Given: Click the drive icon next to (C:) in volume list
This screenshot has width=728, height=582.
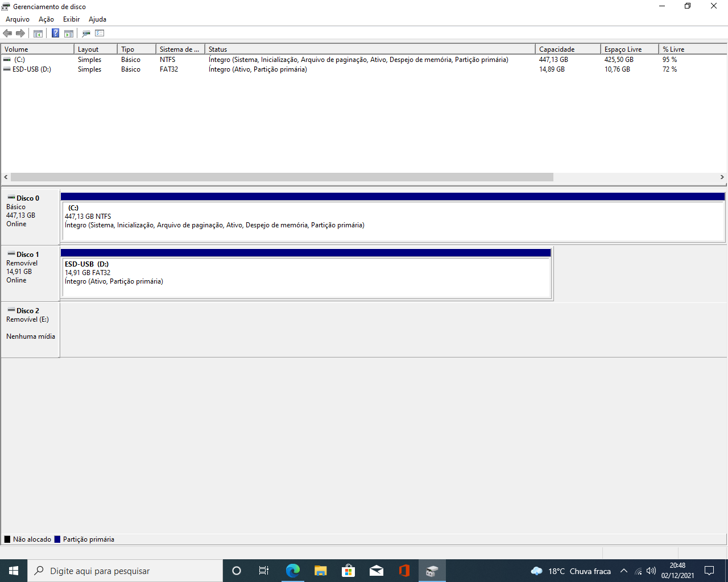Looking at the screenshot, I should pyautogui.click(x=7, y=59).
